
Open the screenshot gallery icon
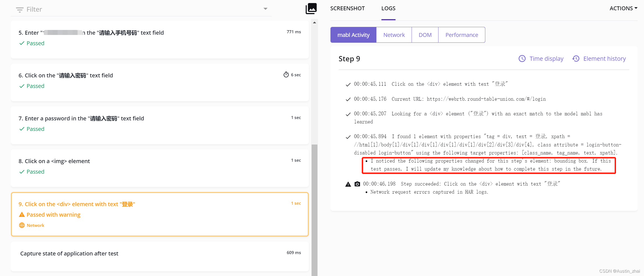[x=311, y=9]
